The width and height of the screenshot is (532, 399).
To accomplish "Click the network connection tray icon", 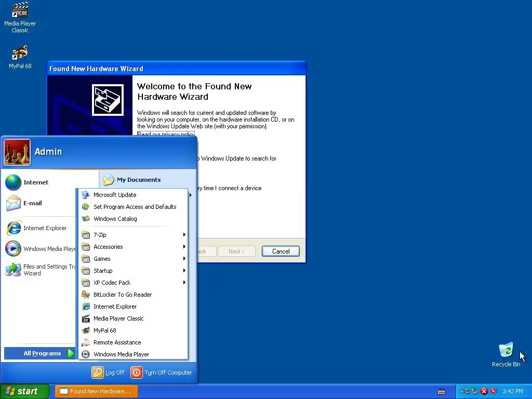I will point(465,391).
